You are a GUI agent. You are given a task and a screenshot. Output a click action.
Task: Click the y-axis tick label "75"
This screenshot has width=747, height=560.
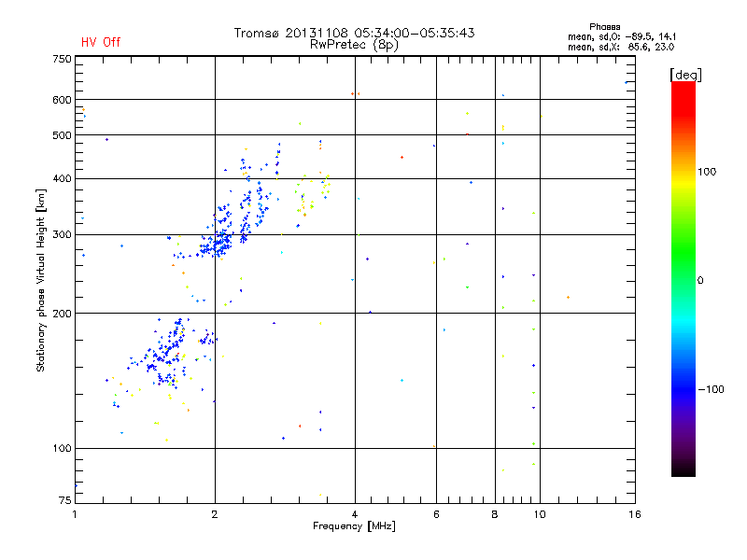point(65,500)
